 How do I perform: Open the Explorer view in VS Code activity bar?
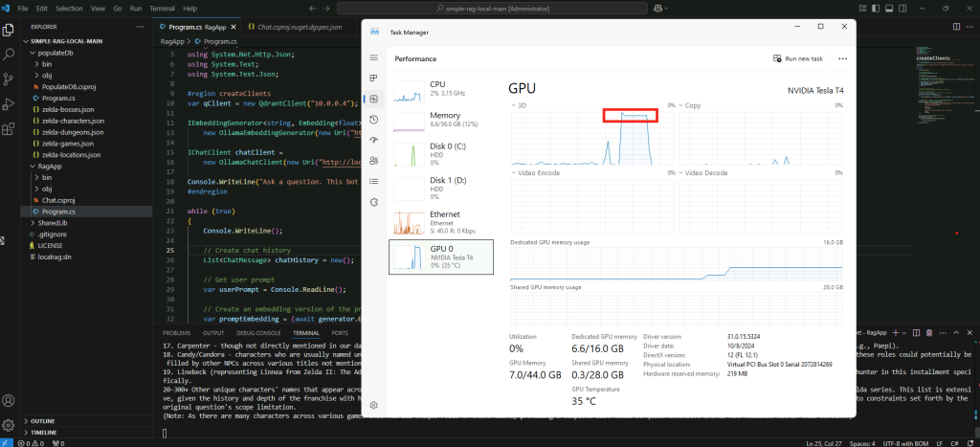pyautogui.click(x=9, y=30)
